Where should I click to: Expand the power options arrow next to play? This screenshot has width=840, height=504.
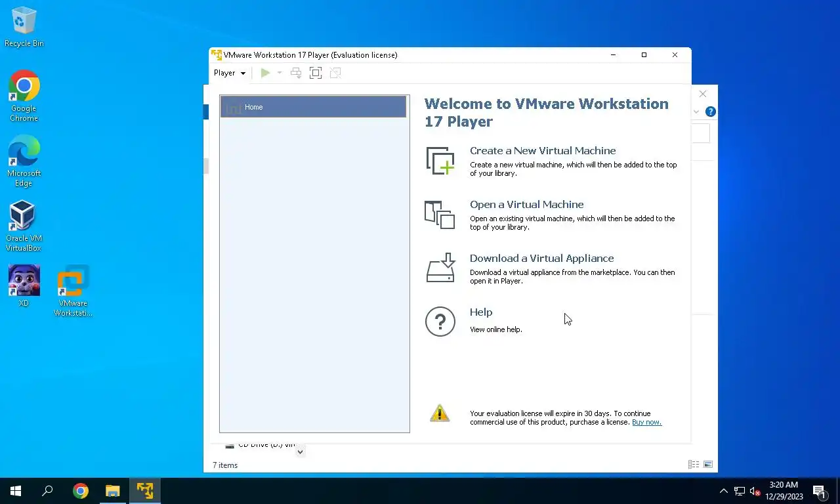pos(279,73)
